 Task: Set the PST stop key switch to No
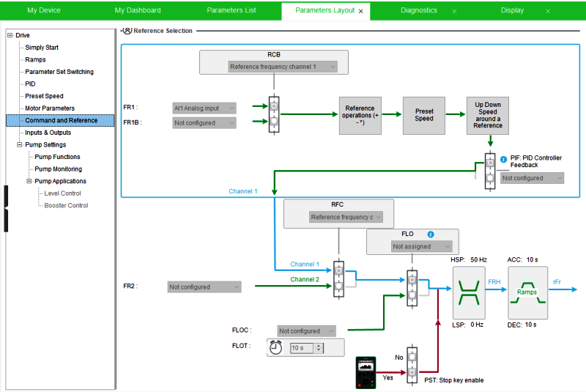click(x=412, y=358)
